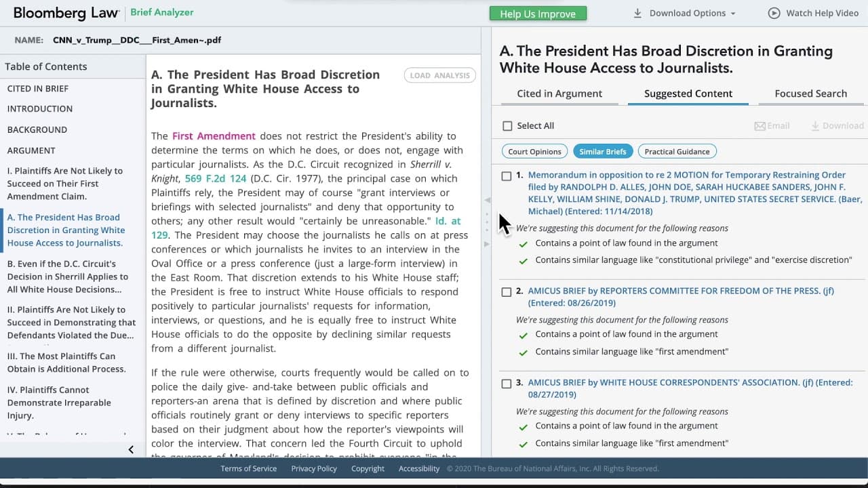Click the Bloomberg Law logo
This screenshot has width=868, height=488.
(x=66, y=13)
